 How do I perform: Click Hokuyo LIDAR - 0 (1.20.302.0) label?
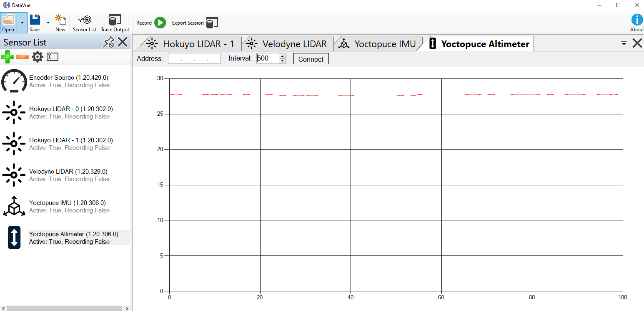tap(71, 109)
